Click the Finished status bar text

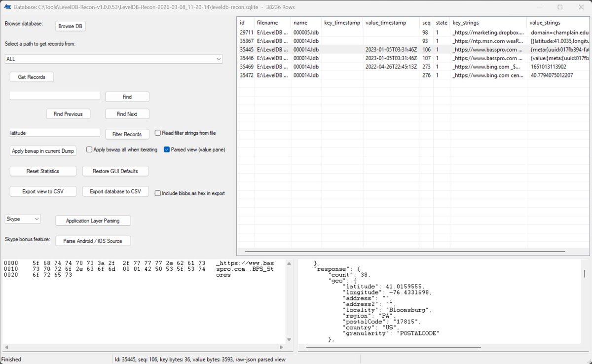[x=11, y=359]
